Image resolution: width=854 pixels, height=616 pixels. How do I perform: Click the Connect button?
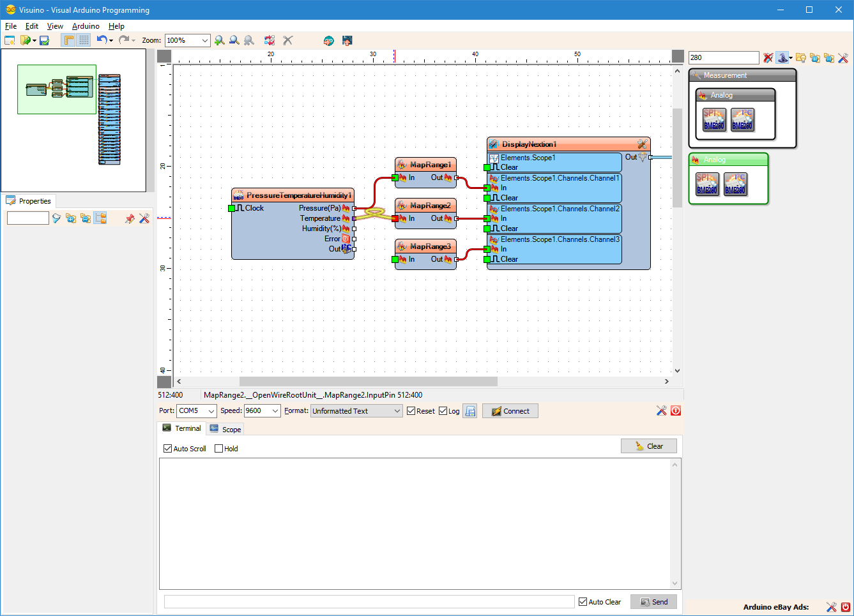(x=510, y=411)
